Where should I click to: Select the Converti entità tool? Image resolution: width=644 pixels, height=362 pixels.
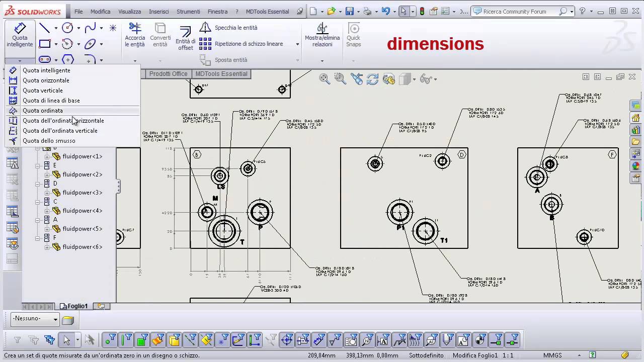coord(160,35)
